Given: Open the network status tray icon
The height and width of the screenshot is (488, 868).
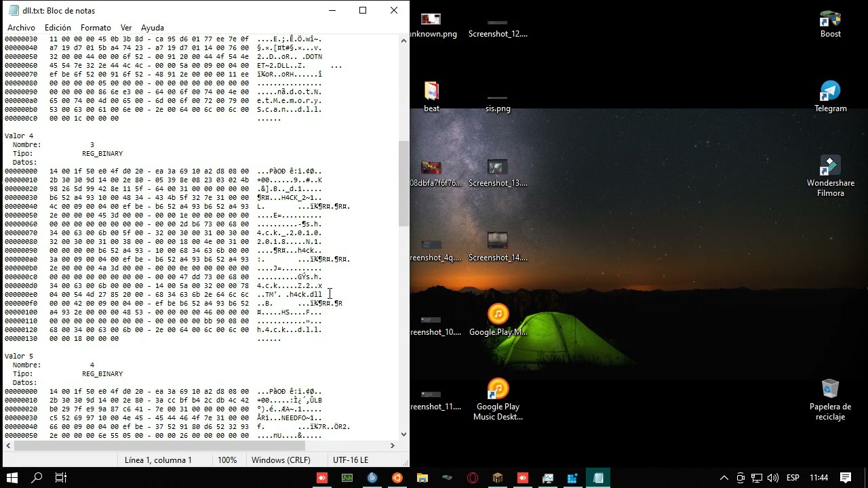Looking at the screenshot, I should tap(757, 478).
